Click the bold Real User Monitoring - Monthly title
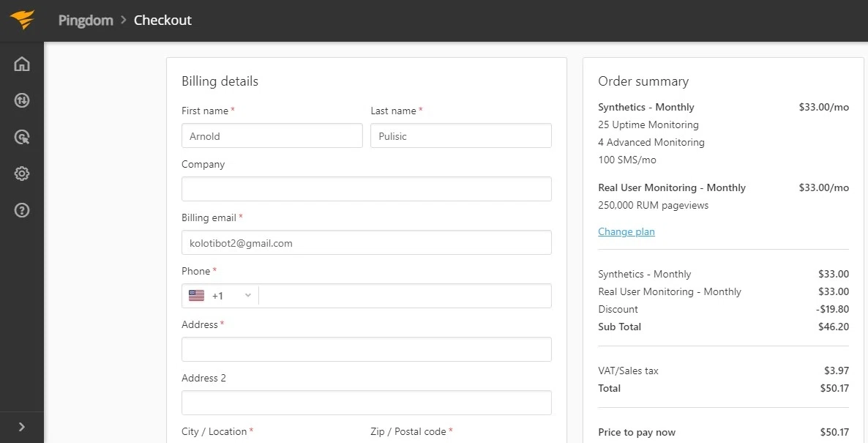This screenshot has height=443, width=868. click(671, 187)
